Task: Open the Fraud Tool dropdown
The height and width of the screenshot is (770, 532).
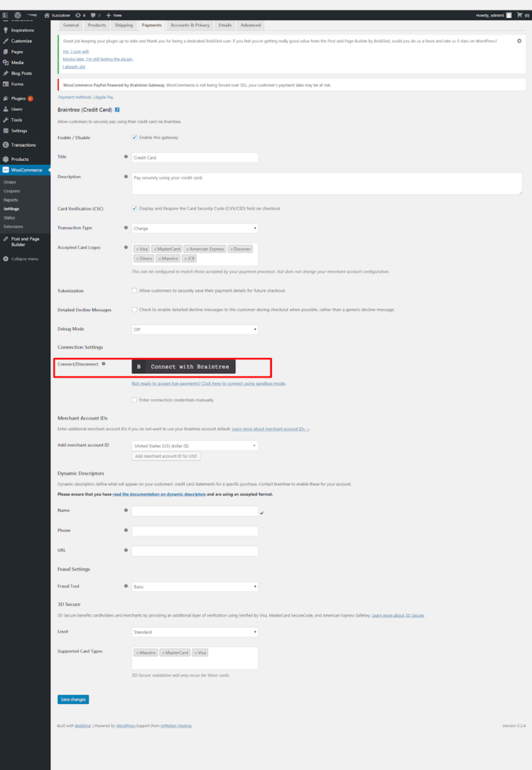Action: 195,587
